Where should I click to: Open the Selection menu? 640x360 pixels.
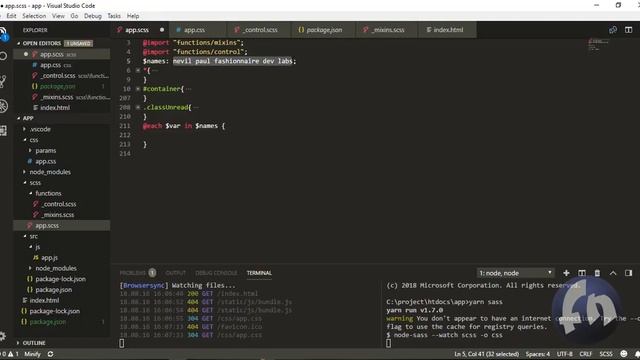pyautogui.click(x=34, y=16)
